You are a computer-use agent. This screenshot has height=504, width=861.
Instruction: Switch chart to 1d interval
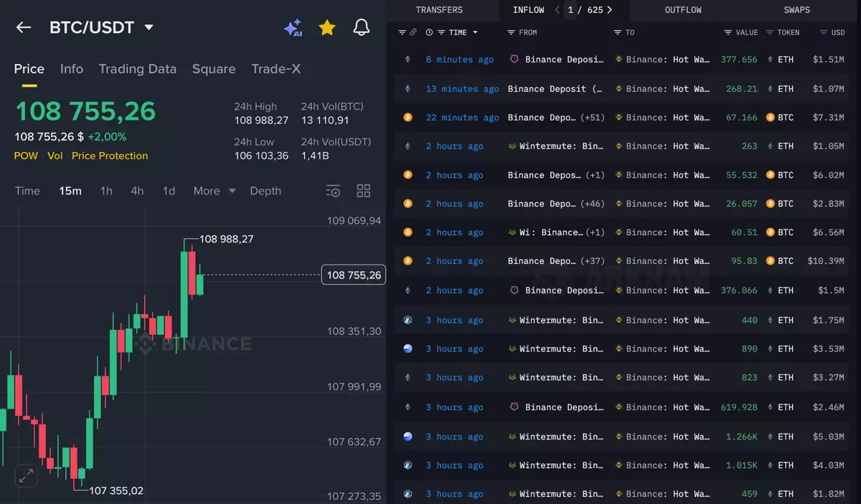click(169, 191)
